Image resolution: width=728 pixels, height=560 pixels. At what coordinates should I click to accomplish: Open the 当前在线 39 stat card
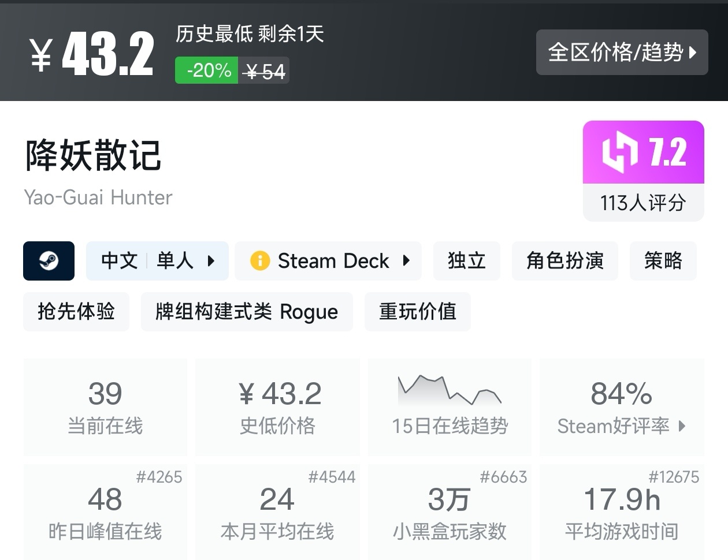[105, 407]
